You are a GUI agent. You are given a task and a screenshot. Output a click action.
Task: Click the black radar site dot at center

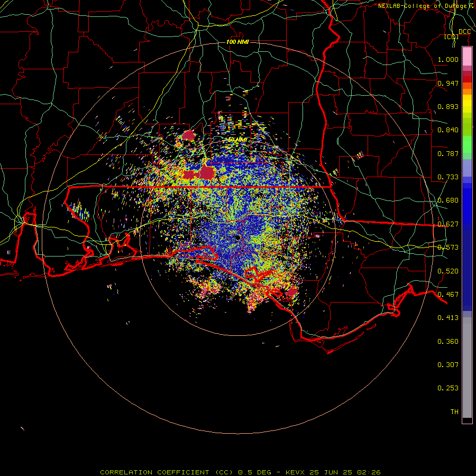[237, 237]
